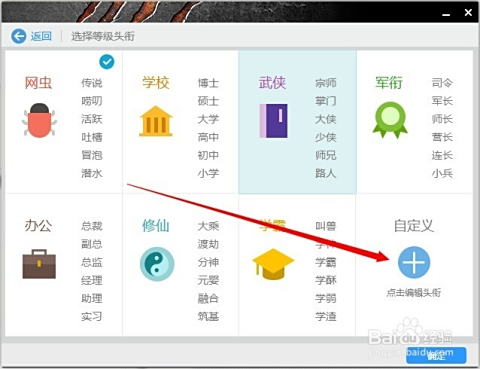This screenshot has height=369, width=480.
Task: Click the 自定义 title
Action: pos(414,226)
